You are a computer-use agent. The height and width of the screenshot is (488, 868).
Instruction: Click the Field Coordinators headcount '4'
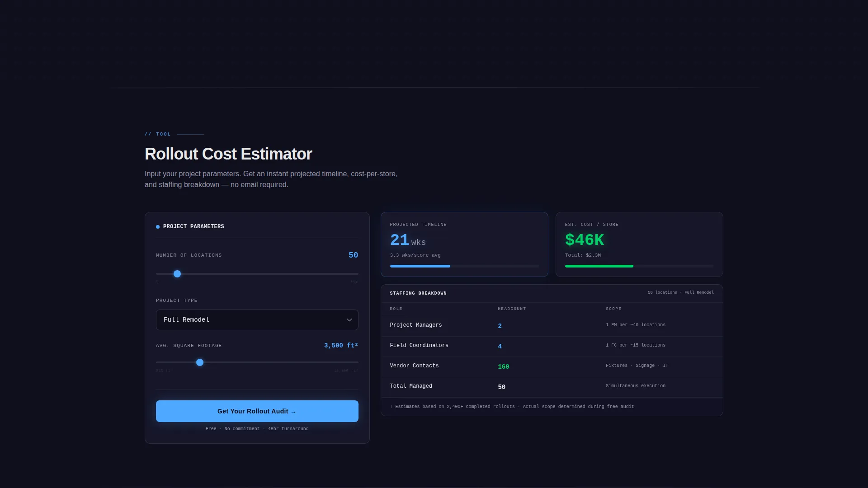500,347
